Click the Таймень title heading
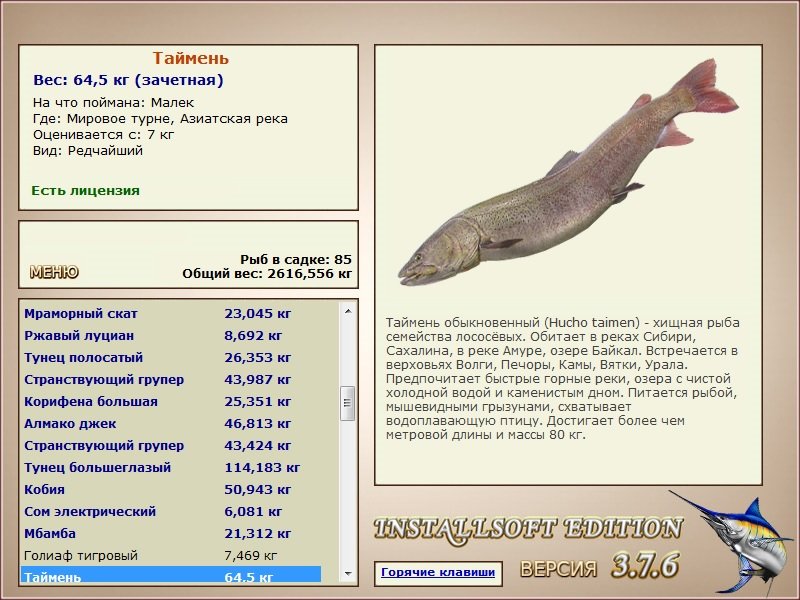800x600 pixels. (x=190, y=58)
